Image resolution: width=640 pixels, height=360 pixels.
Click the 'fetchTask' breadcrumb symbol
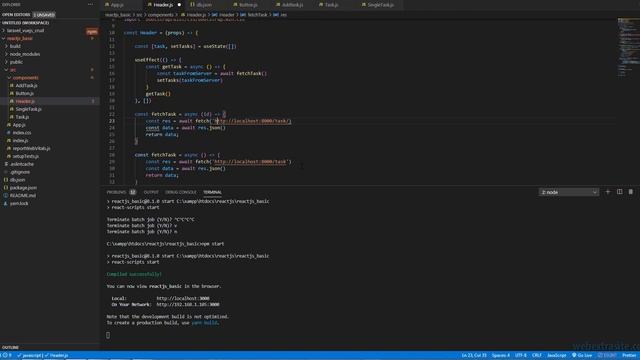click(257, 15)
